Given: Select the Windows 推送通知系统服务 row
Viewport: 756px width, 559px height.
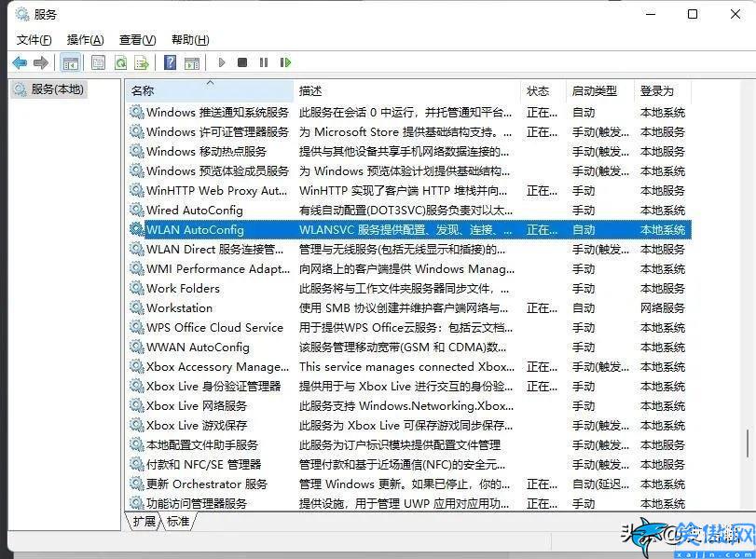Looking at the screenshot, I should [x=409, y=113].
